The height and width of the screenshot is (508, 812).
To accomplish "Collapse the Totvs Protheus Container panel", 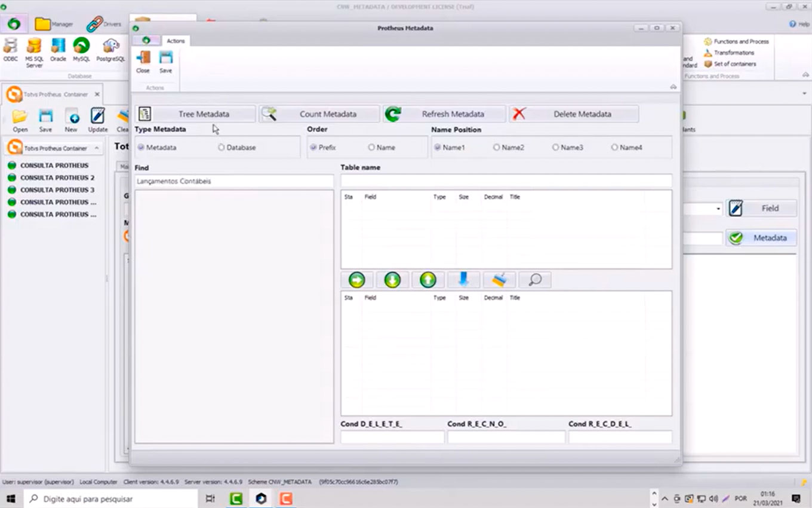I will point(98,148).
